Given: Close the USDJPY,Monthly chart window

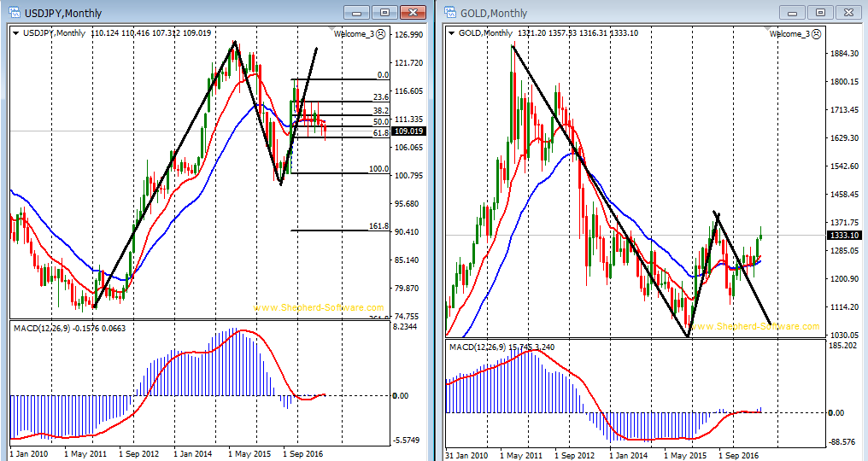Looking at the screenshot, I should pos(413,12).
